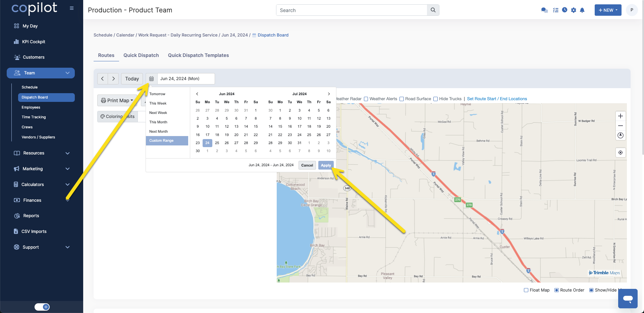This screenshot has height=313, width=644.
Task: Select the Next Week preset
Action: pos(167,113)
